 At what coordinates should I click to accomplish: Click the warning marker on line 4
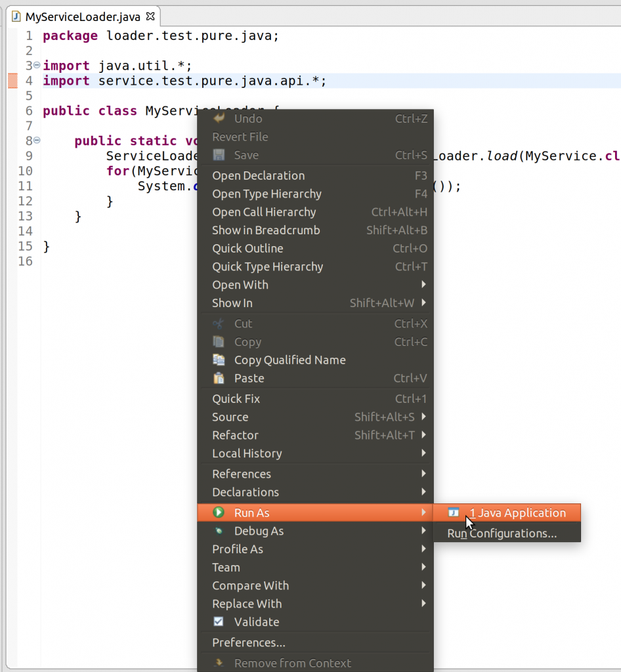tap(12, 81)
